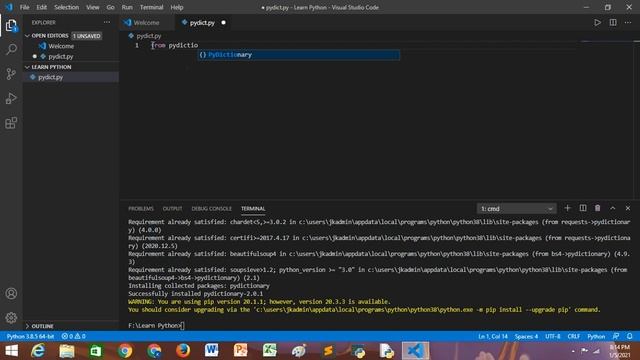Click in the editor on line 1 code
This screenshot has height=360, width=640.
coord(175,45)
